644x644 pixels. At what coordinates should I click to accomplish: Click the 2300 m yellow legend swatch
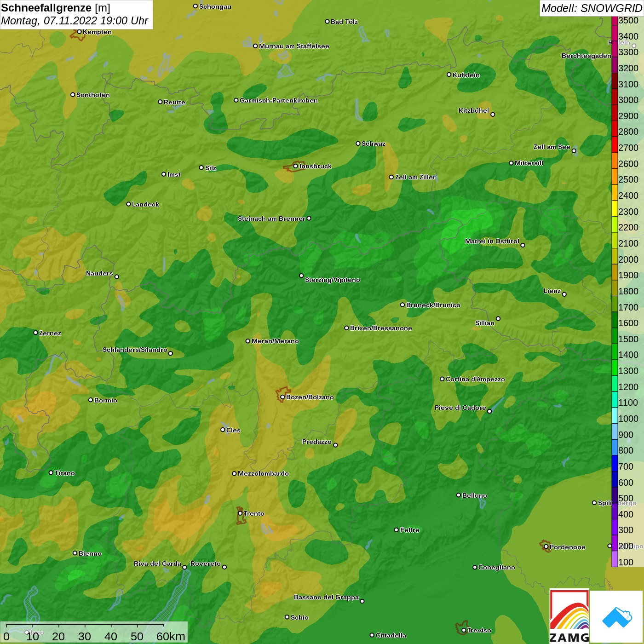pos(615,208)
